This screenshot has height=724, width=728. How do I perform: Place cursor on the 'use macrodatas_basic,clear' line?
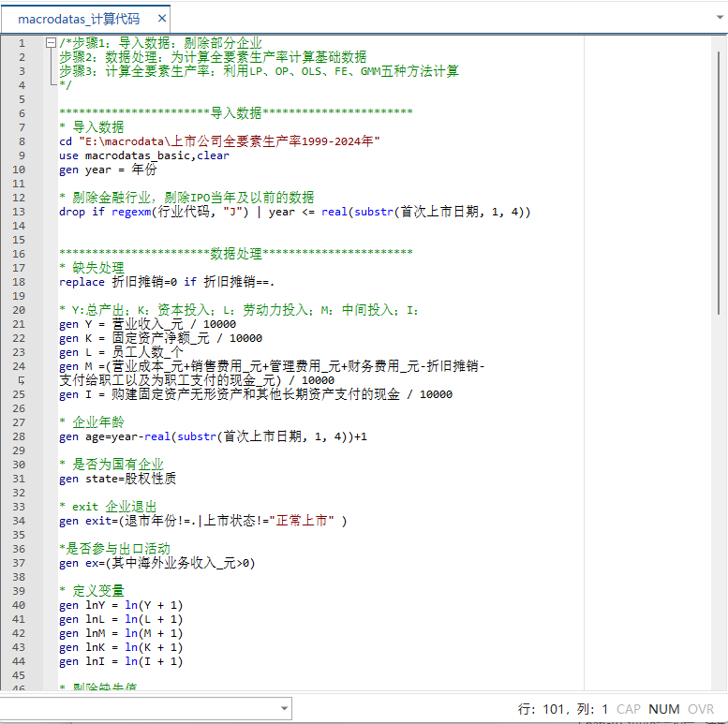[x=143, y=155]
